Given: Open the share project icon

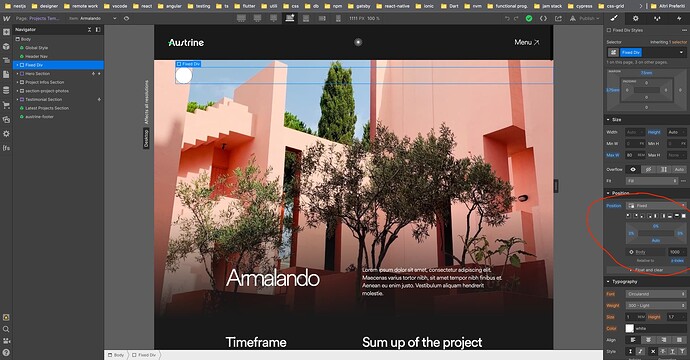Looking at the screenshot, I should click(558, 18).
